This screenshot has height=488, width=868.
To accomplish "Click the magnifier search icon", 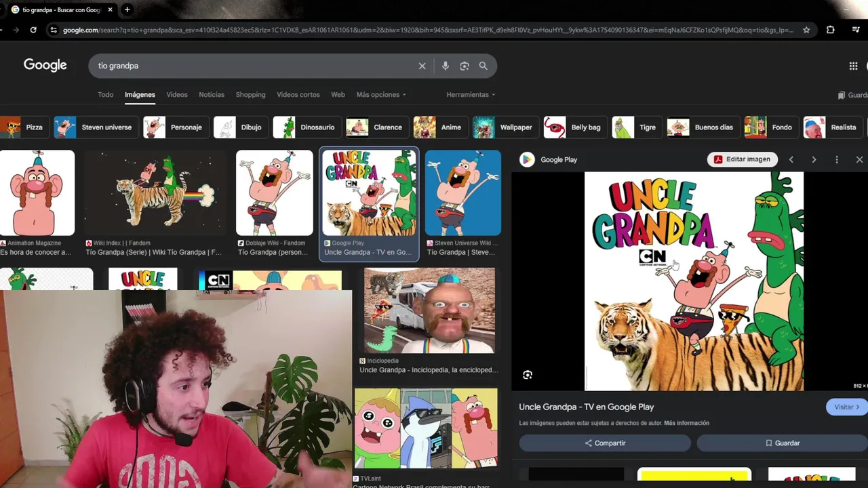I will point(484,66).
